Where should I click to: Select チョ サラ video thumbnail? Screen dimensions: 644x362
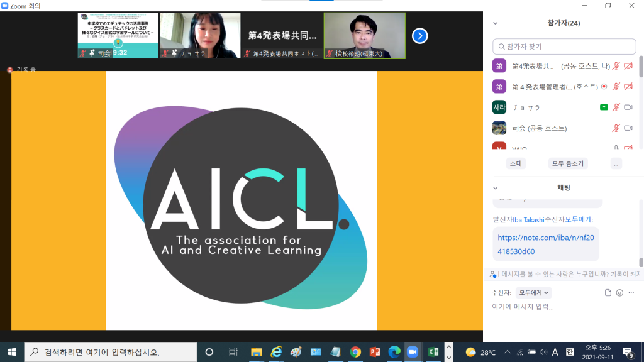(200, 36)
